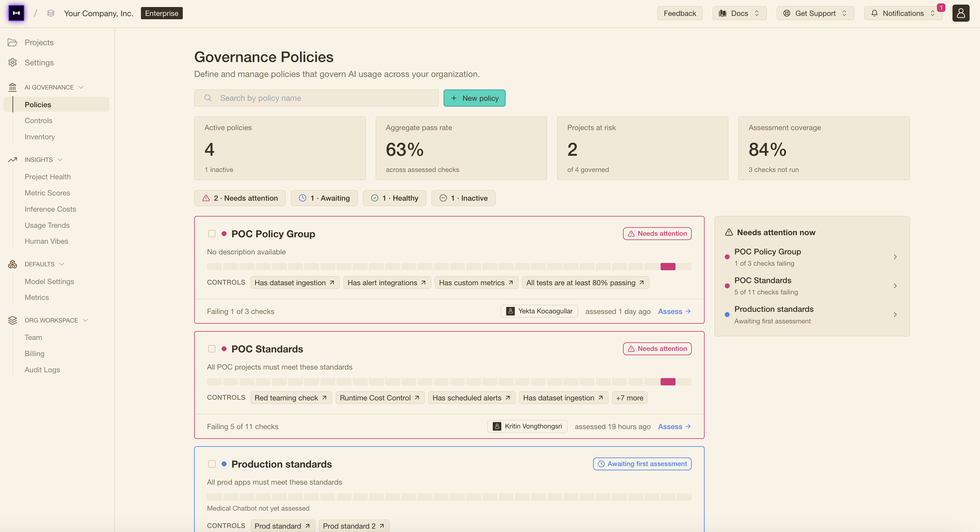Click the New policy button
Screen dimensions: 980x532
pos(474,98)
